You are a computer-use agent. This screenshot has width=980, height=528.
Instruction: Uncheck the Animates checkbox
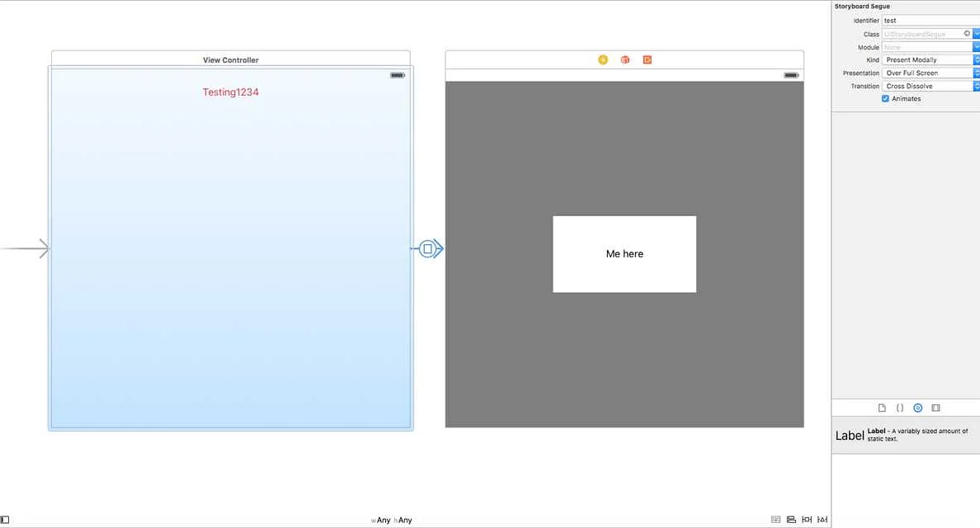coord(885,98)
